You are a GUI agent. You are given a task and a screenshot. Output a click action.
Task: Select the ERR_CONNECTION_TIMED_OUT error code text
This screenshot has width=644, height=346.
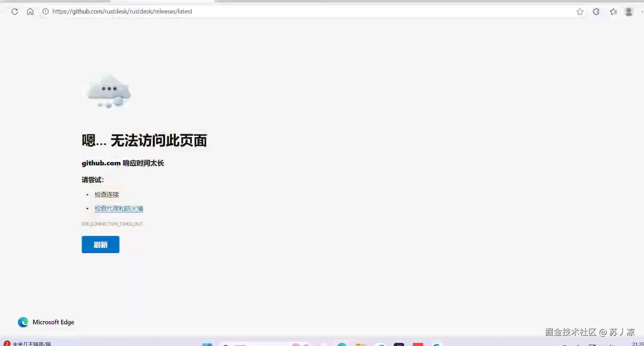pos(112,224)
